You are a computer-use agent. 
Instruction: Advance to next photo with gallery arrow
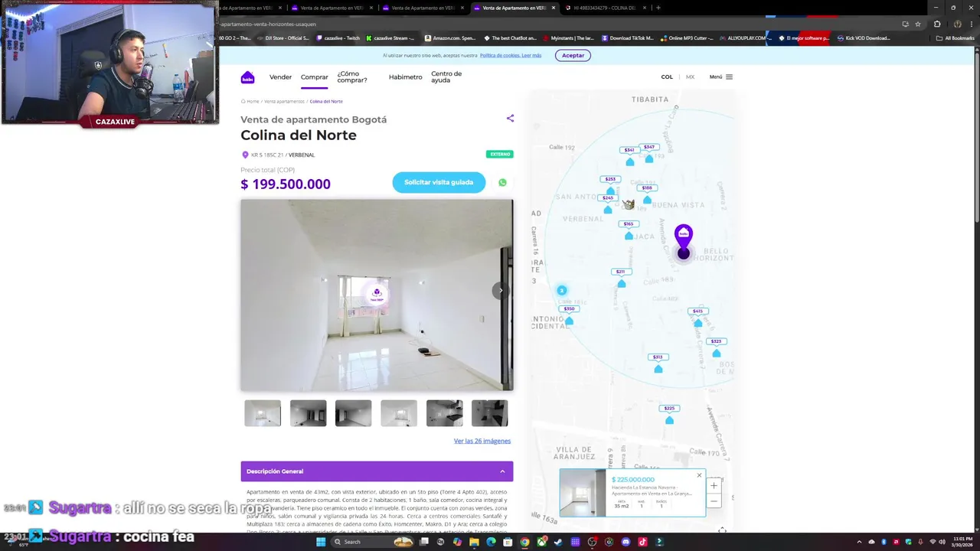(501, 290)
